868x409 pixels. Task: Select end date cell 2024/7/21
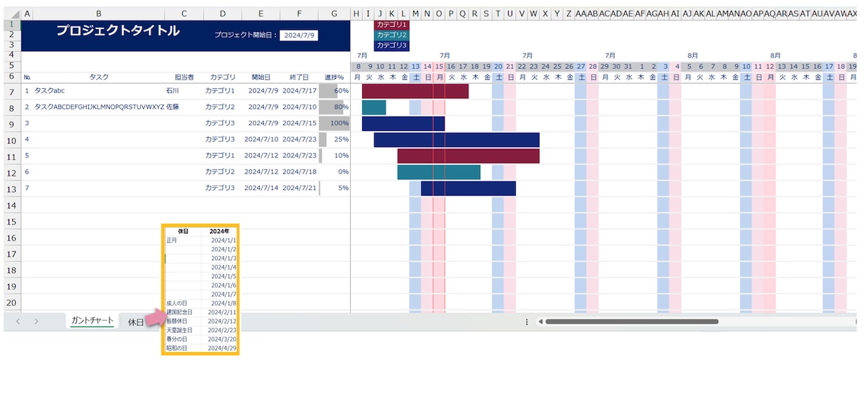(300, 188)
